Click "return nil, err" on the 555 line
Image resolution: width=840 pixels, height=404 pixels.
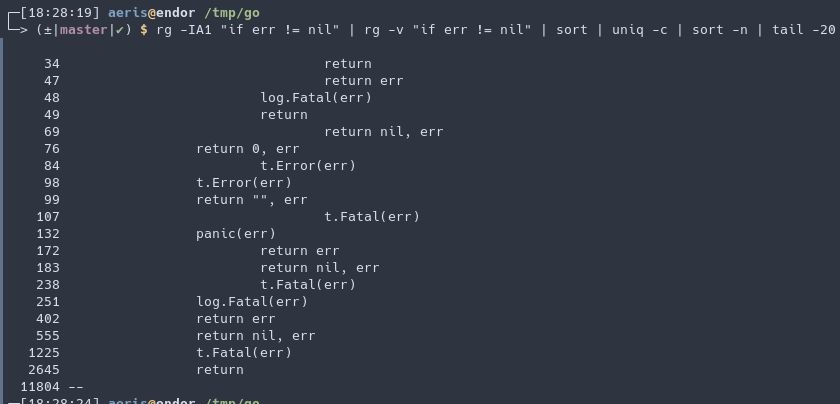[x=255, y=335]
